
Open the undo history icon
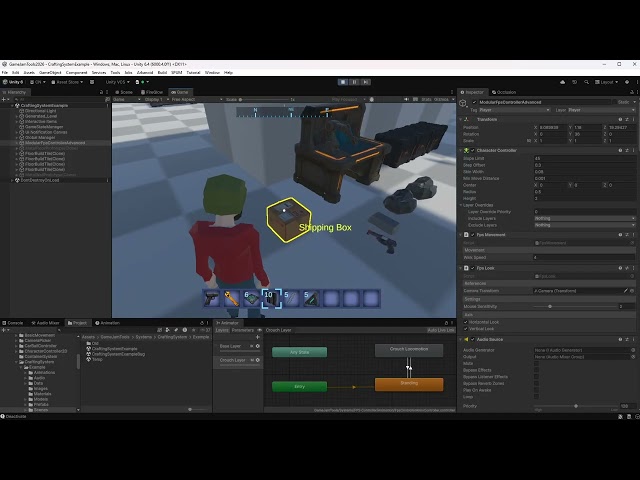[x=574, y=82]
